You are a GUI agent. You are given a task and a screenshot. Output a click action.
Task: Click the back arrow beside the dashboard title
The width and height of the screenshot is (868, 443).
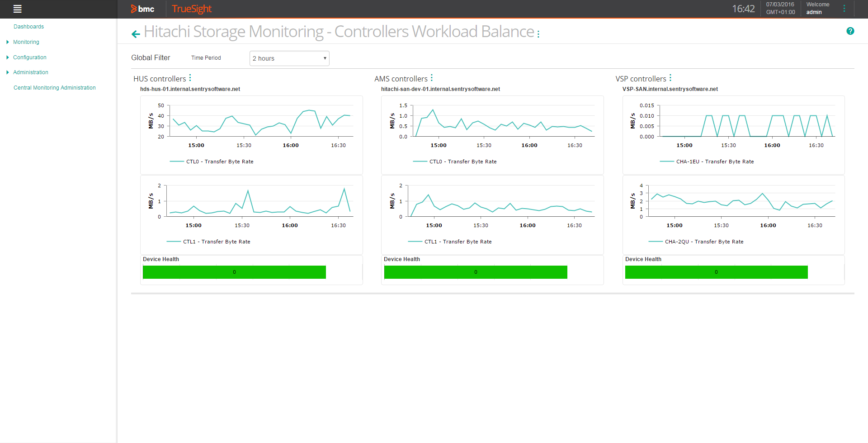point(136,34)
